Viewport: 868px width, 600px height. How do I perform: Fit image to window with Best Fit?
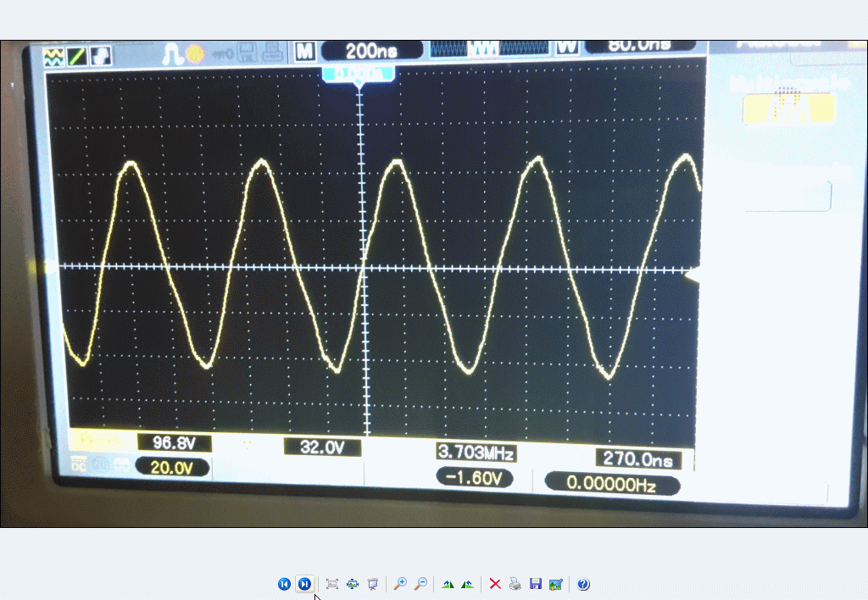332,584
